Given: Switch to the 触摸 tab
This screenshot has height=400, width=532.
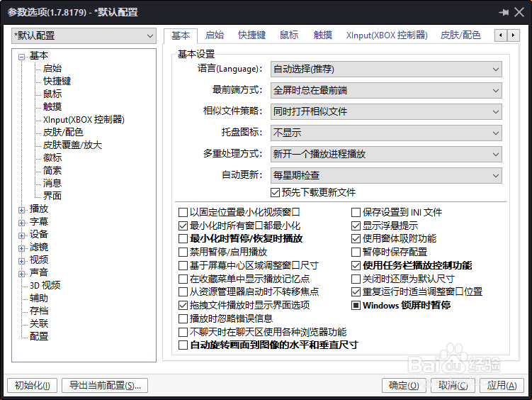Looking at the screenshot, I should (x=322, y=35).
